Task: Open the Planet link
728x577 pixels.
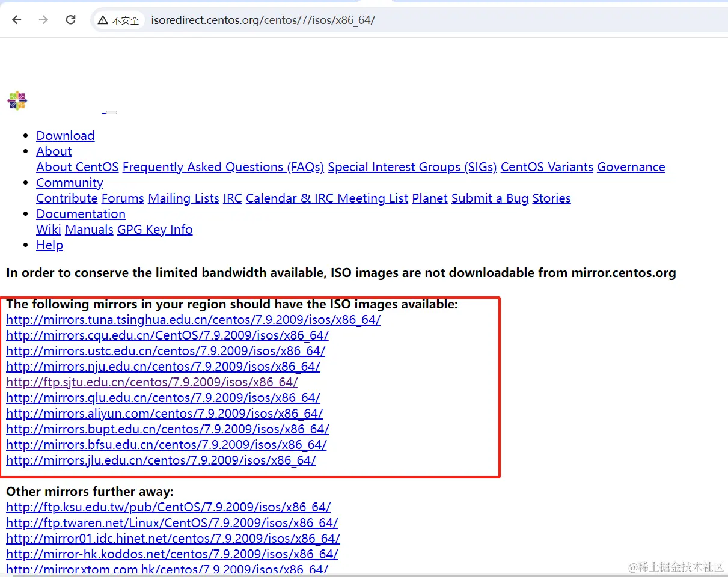Action: pos(430,198)
